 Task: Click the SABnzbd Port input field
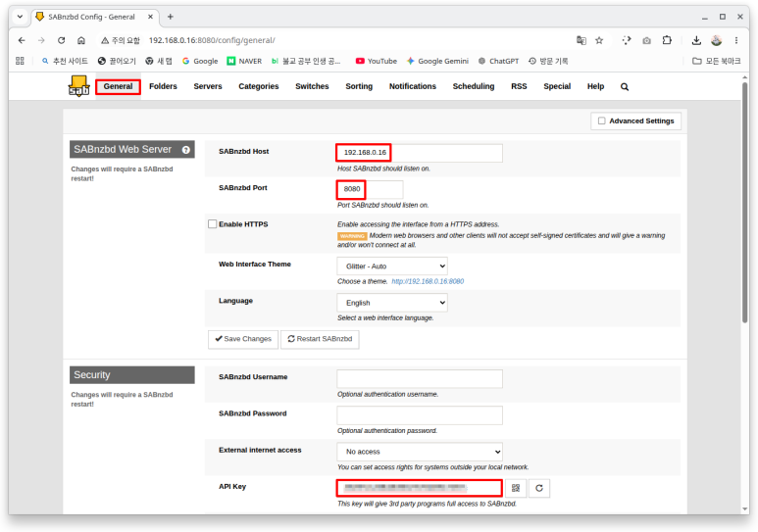click(370, 189)
